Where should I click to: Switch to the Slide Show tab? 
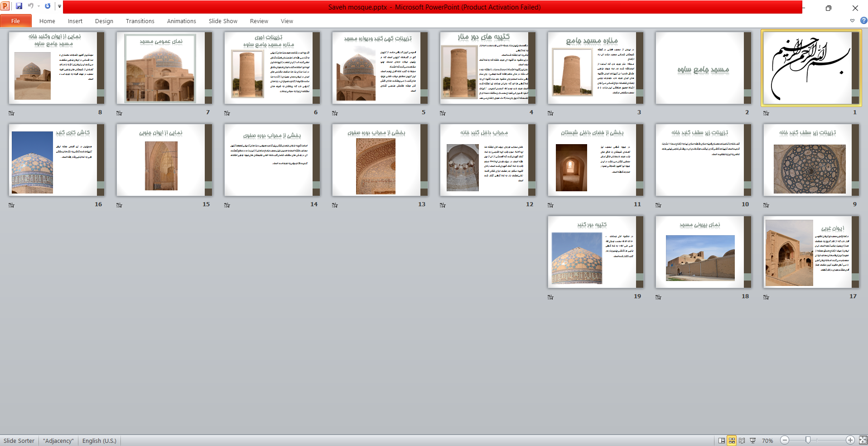click(x=223, y=21)
